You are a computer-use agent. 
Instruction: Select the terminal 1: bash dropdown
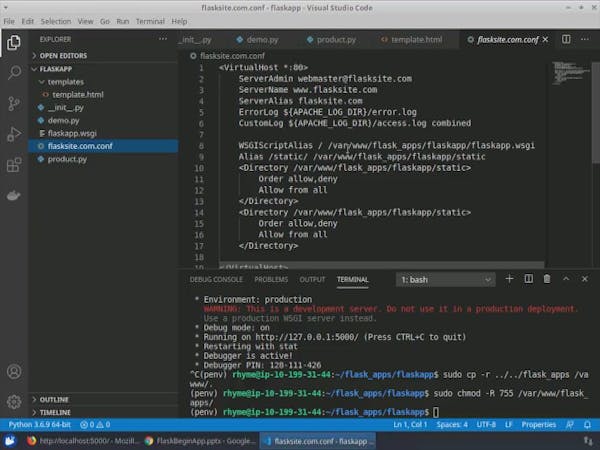(445, 279)
